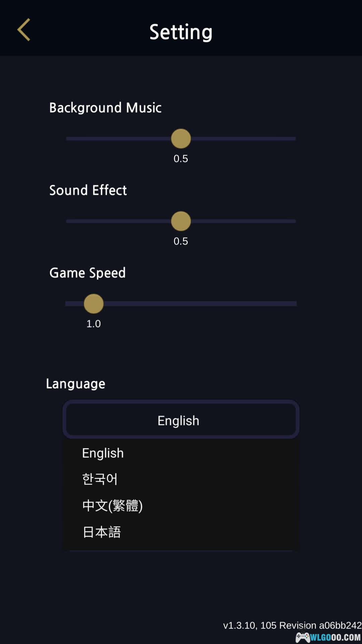Click the Game Speed slider handle
This screenshot has width=362, height=644.
click(x=94, y=304)
